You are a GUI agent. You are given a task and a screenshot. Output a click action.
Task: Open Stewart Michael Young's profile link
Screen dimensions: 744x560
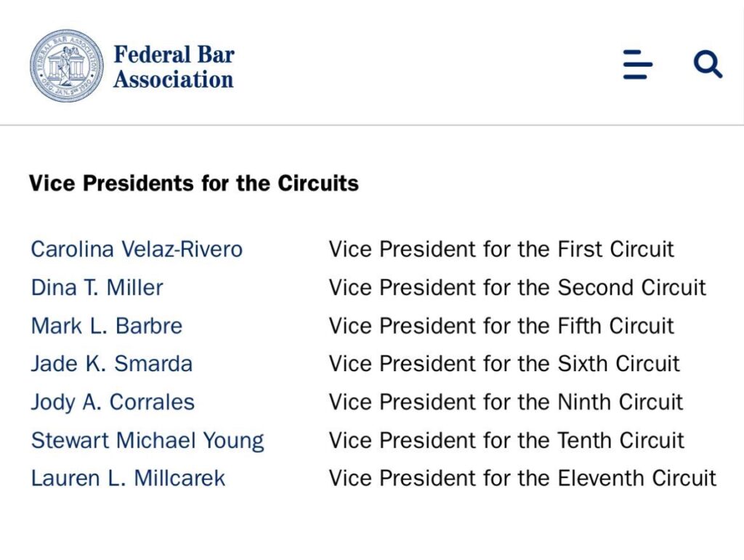pyautogui.click(x=147, y=440)
